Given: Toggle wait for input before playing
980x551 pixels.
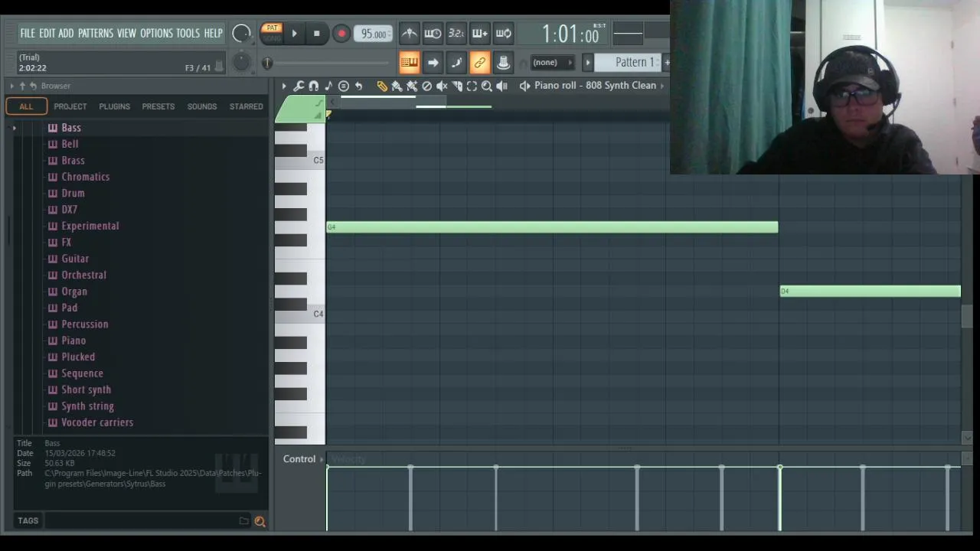Looking at the screenshot, I should pos(433,33).
